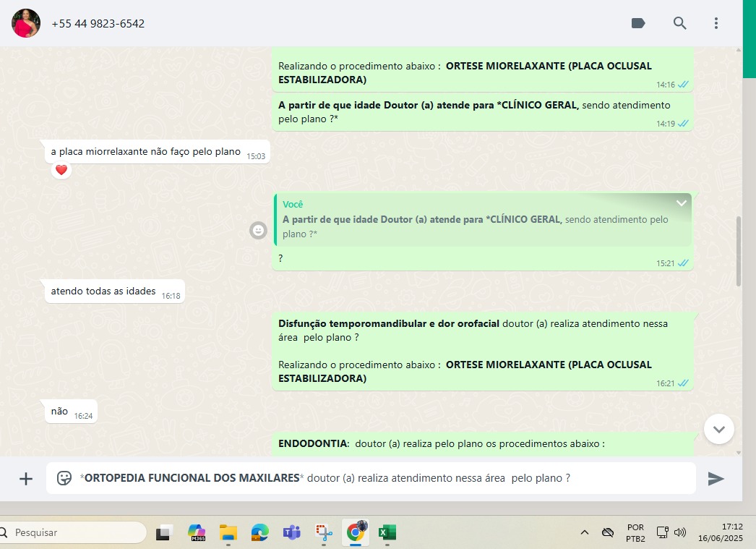Open Microsoft Edge from taskbar
Viewport: 756px width, 549px height.
pos(260,532)
